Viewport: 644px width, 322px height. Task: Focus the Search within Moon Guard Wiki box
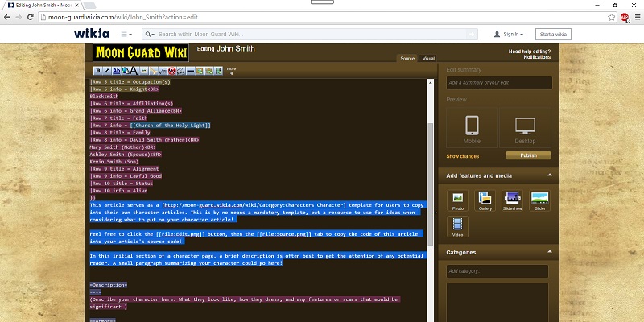pos(310,35)
